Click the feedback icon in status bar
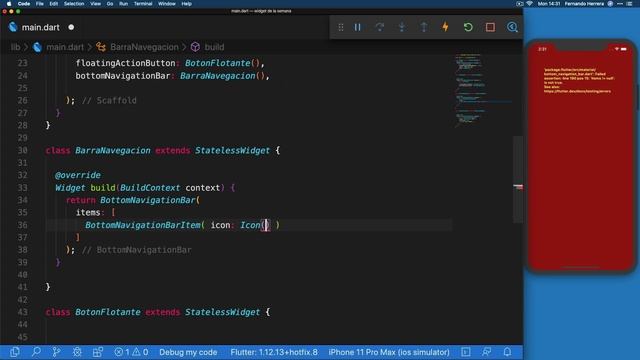 (487, 352)
